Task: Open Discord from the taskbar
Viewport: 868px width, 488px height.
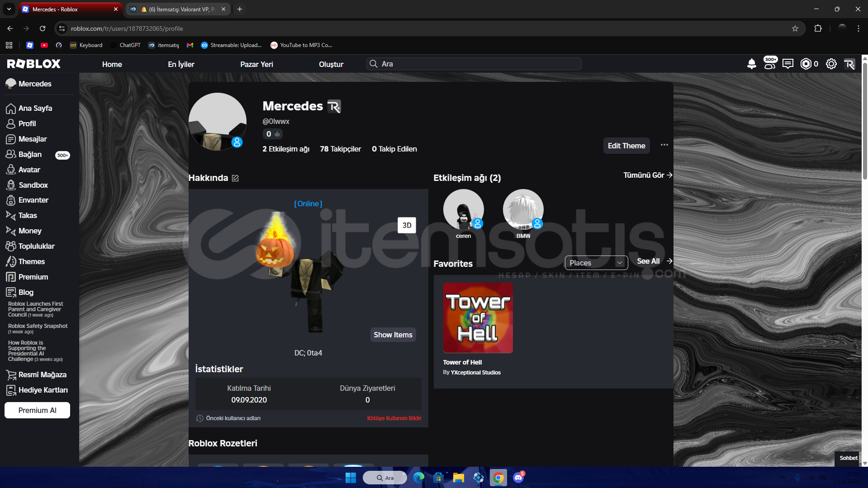Action: coord(518,478)
